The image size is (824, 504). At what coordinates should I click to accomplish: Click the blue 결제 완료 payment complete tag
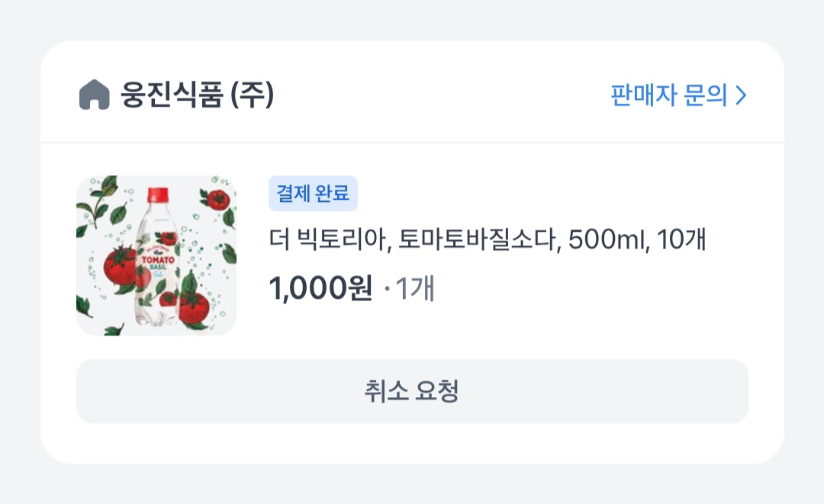314,193
